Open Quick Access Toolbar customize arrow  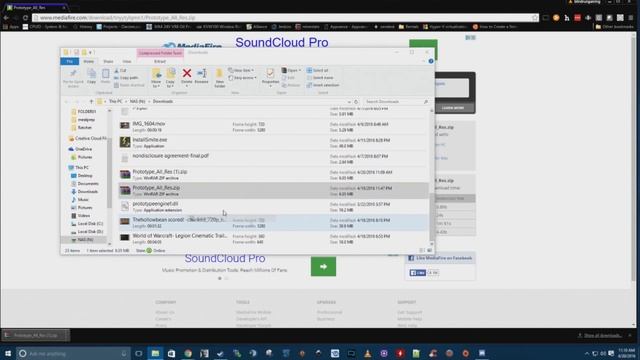pos(91,52)
